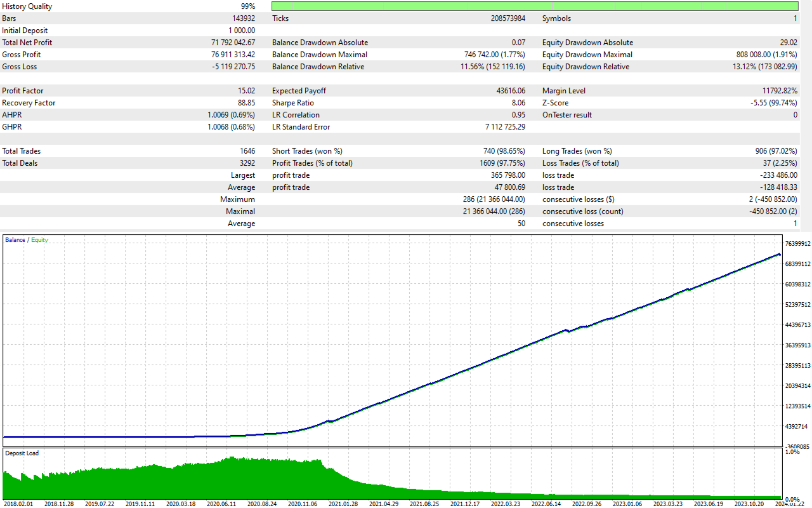Viewport: 812px width, 508px height.
Task: Select the Total Trades count 1646
Action: 247,151
